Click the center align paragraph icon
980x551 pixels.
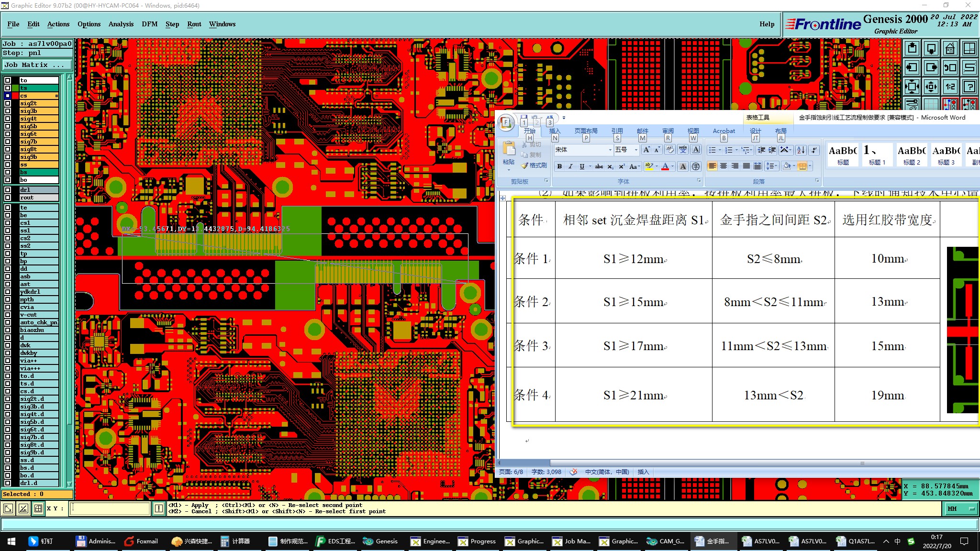coord(724,166)
